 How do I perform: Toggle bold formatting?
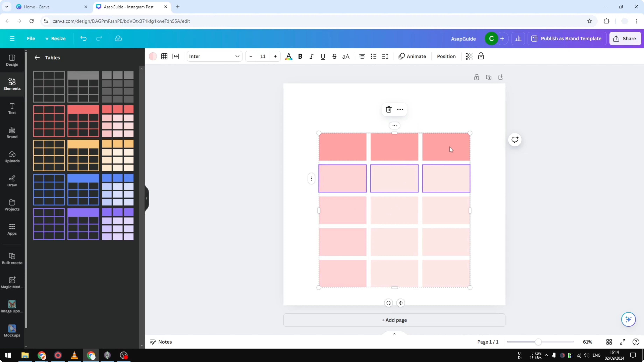[x=300, y=56]
